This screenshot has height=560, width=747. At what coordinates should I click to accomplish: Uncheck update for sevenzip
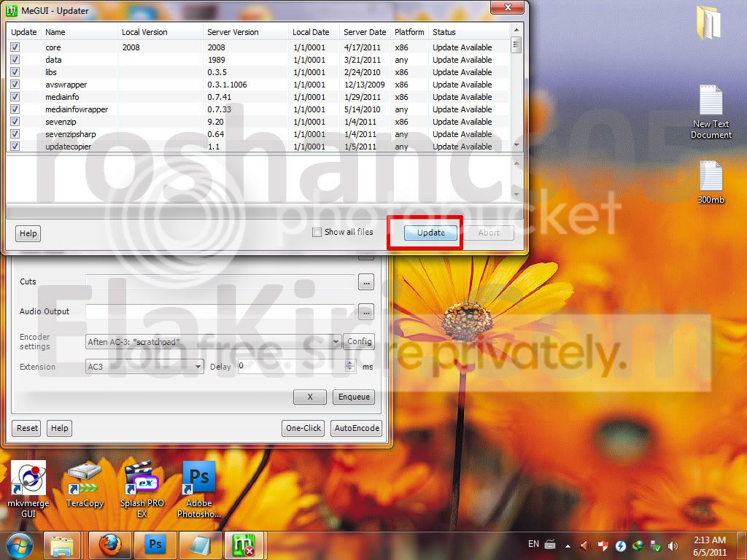tap(15, 122)
